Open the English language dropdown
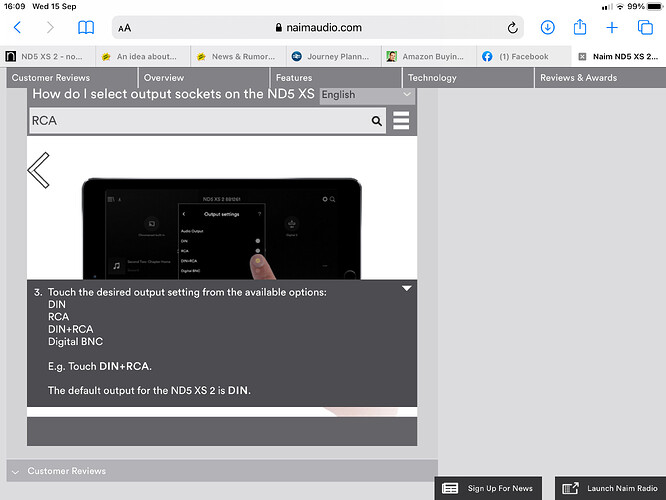The image size is (666, 500). coord(366,94)
